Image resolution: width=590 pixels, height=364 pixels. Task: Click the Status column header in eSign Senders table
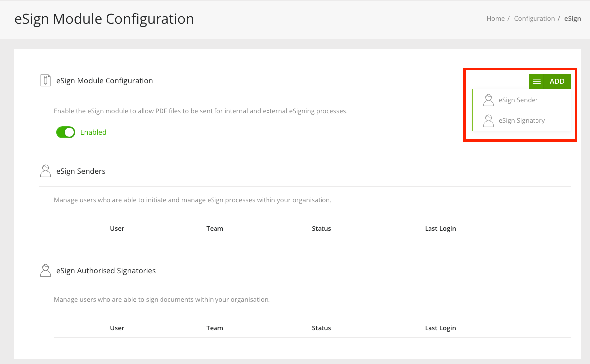coord(322,229)
